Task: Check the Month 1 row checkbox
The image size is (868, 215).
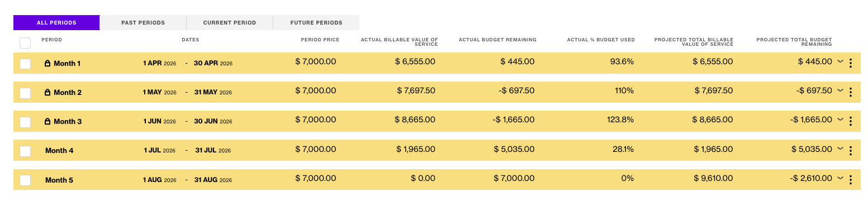Action: coord(25,64)
